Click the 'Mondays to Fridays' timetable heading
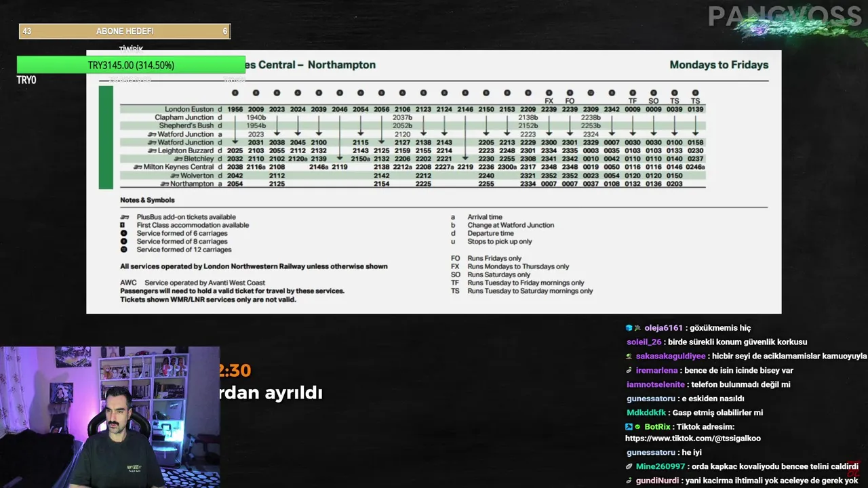 (x=719, y=65)
